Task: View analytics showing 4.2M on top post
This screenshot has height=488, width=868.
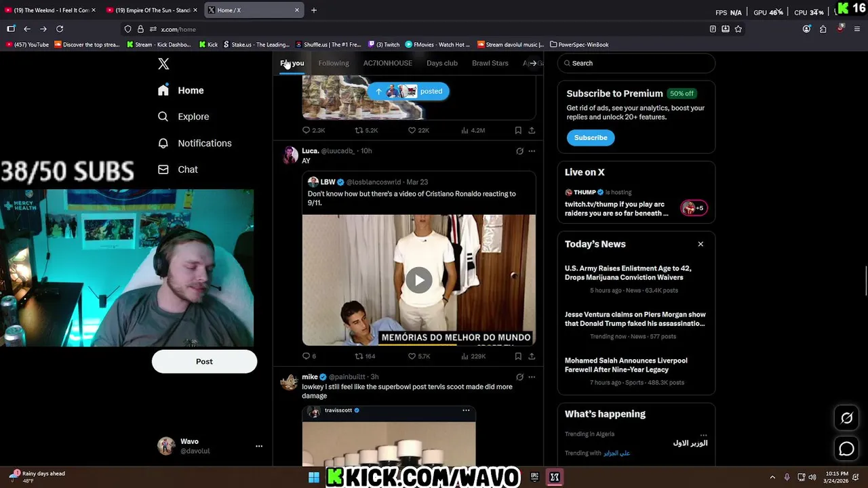Action: pyautogui.click(x=473, y=130)
